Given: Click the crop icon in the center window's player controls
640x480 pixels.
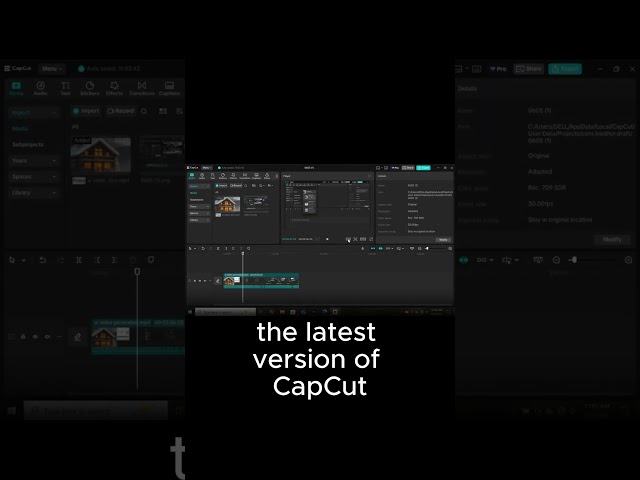Looking at the screenshot, I should pyautogui.click(x=356, y=239).
